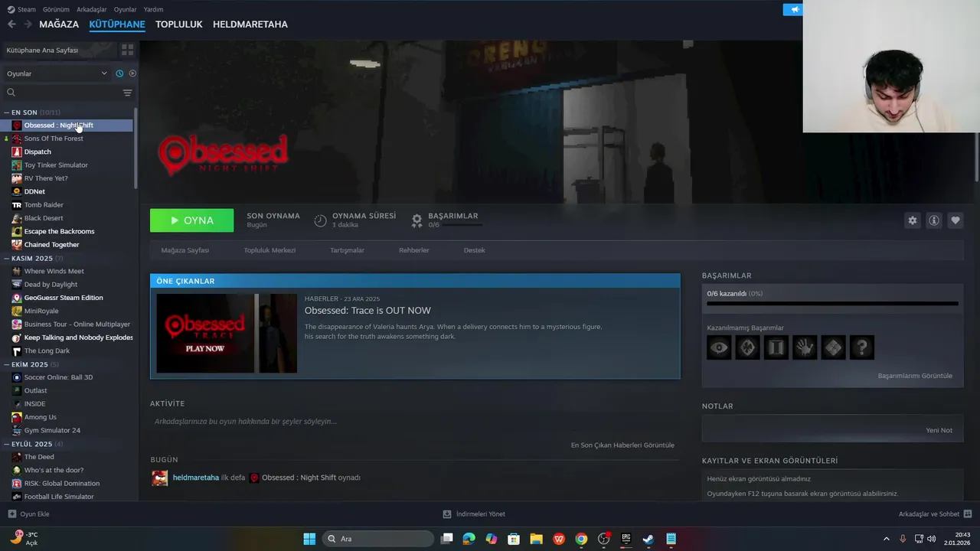
Task: Open the Yardım menu
Action: click(x=153, y=10)
